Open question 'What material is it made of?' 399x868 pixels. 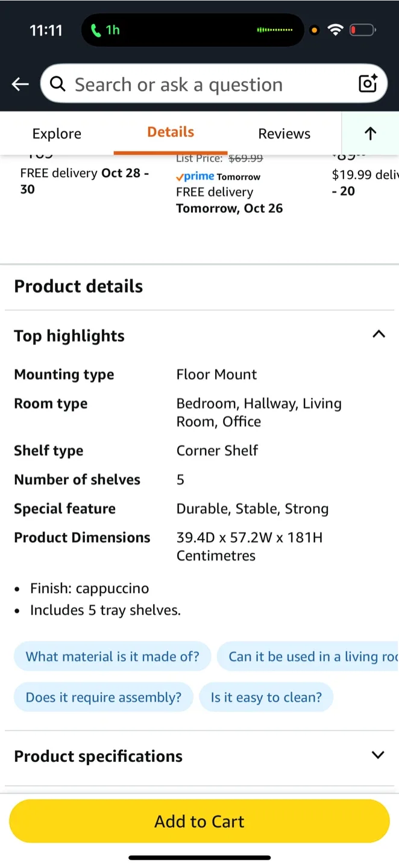click(x=112, y=656)
